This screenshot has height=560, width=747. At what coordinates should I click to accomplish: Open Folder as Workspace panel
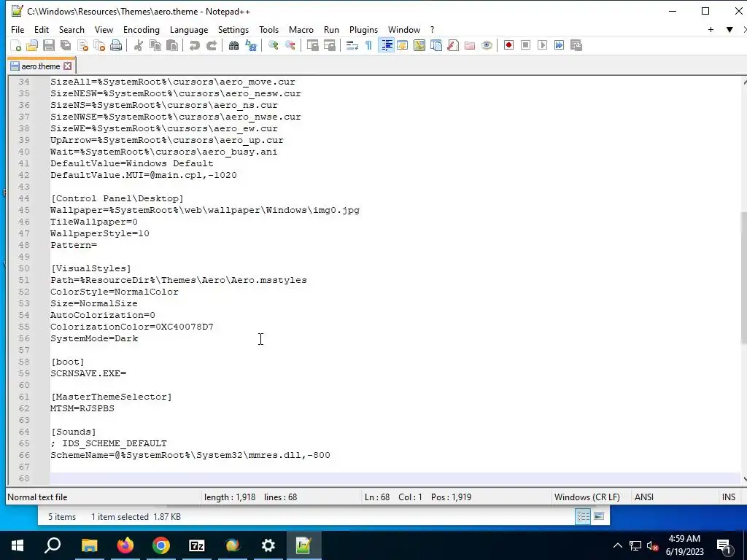(x=470, y=45)
